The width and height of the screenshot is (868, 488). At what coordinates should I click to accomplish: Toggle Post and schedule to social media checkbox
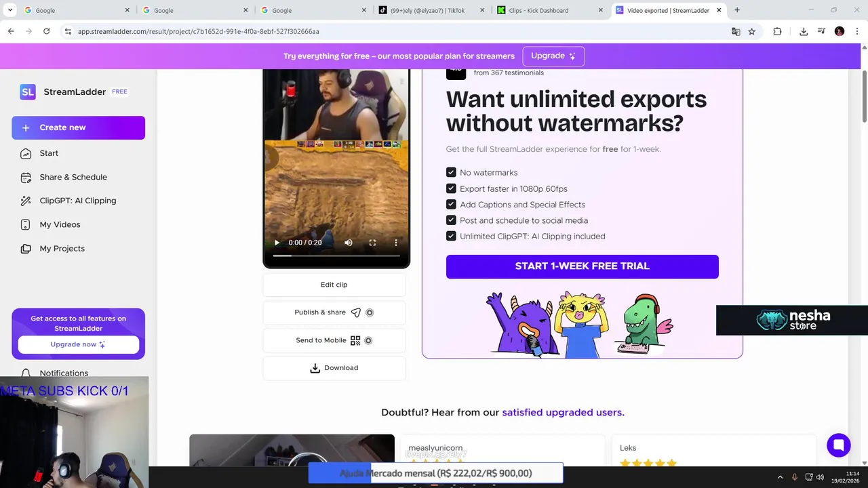coord(451,220)
